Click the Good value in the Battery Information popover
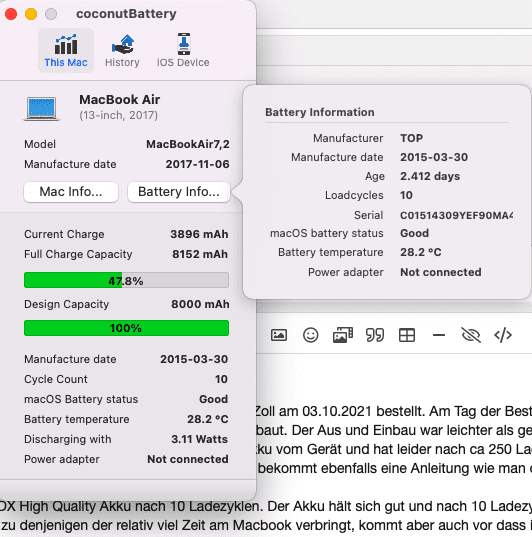Screen dimensions: 532x537 click(414, 233)
